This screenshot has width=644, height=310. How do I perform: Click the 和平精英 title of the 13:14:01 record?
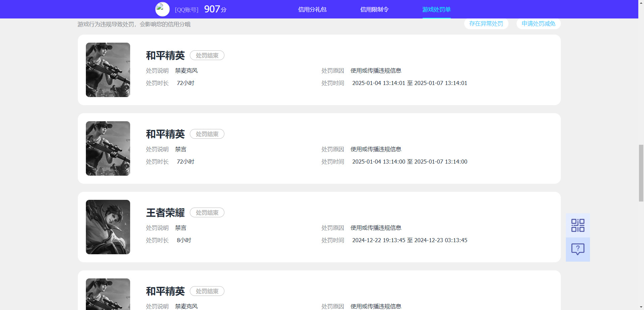point(165,55)
